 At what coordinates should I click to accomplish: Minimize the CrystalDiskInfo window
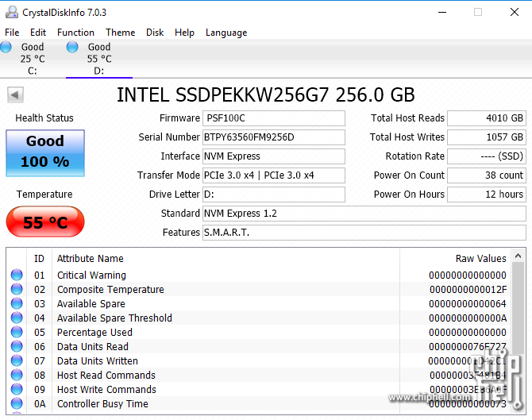point(442,12)
